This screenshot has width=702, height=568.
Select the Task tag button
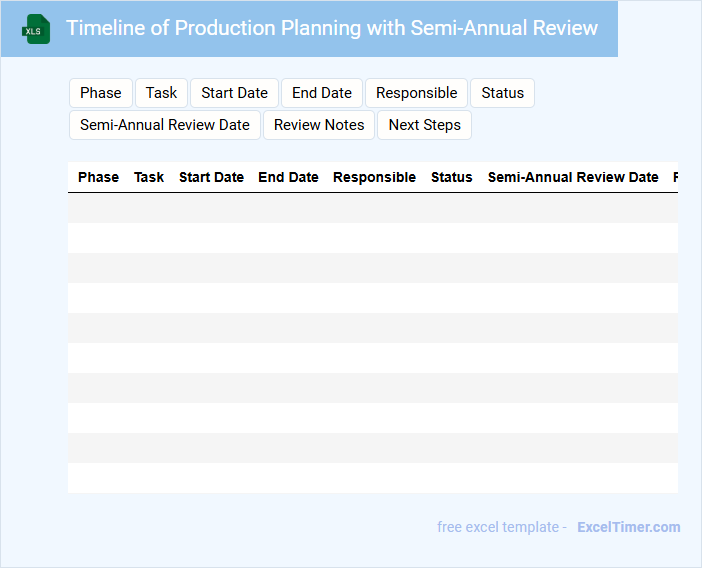click(161, 93)
